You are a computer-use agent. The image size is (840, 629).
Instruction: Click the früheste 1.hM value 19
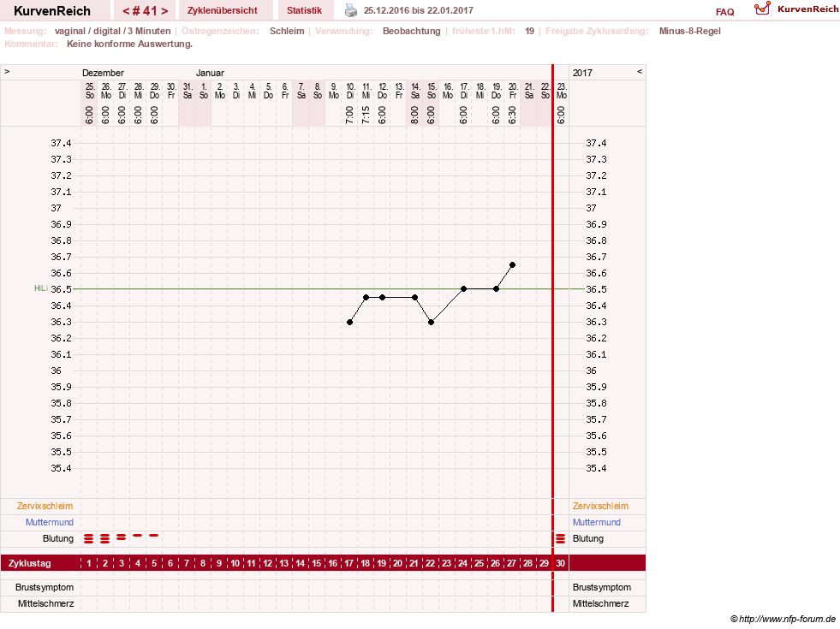529,31
